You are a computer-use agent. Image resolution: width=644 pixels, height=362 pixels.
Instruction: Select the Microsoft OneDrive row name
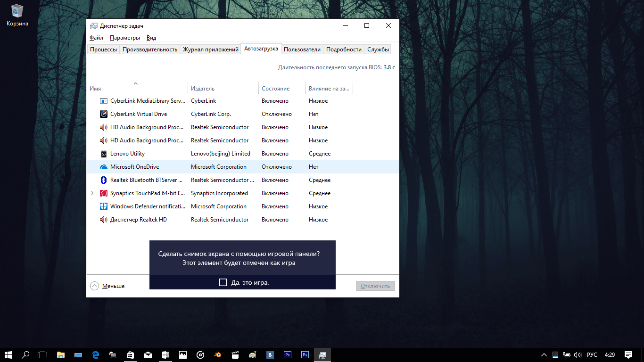click(x=134, y=167)
